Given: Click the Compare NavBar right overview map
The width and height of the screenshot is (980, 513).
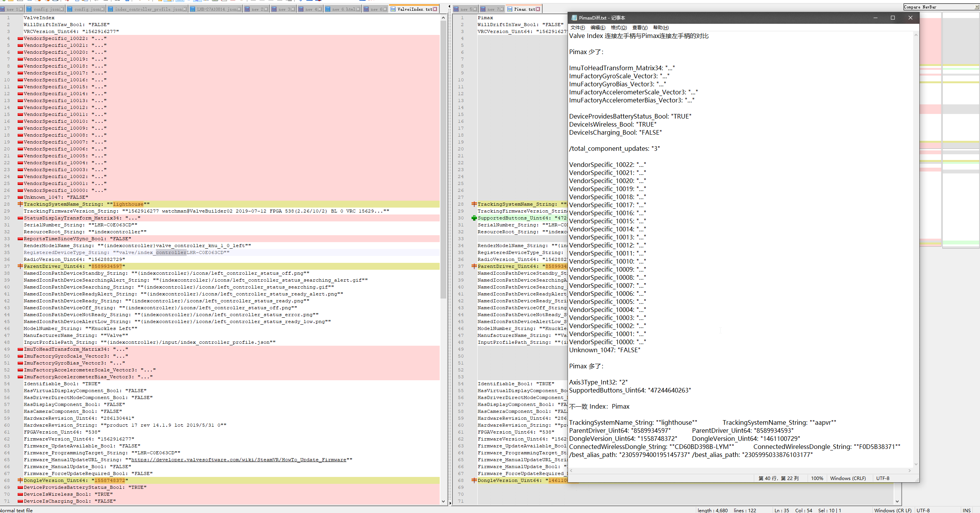Looking at the screenshot, I should pyautogui.click(x=960, y=130).
